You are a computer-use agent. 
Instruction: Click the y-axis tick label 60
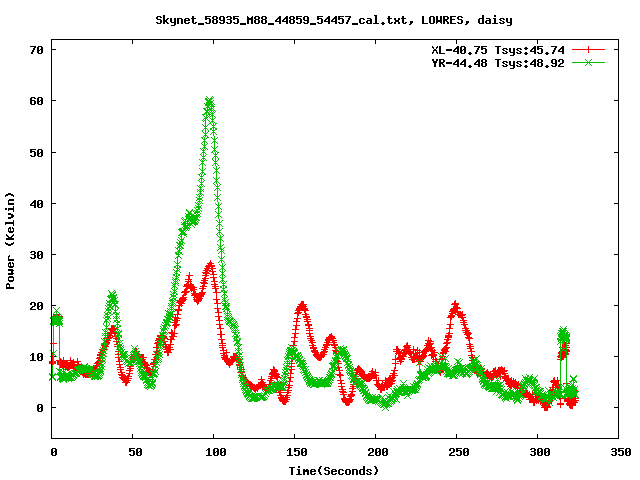(36, 101)
